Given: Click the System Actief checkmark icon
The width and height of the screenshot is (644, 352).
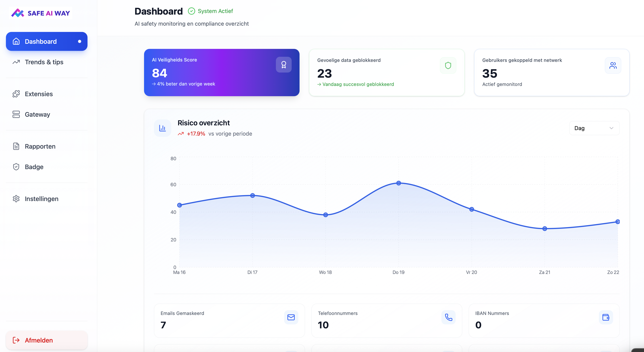Looking at the screenshot, I should [192, 11].
